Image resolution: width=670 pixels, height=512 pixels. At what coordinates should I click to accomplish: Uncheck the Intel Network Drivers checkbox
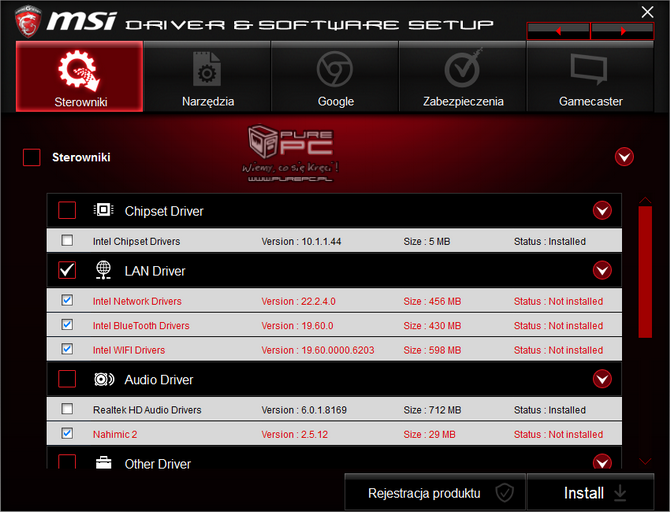[67, 300]
